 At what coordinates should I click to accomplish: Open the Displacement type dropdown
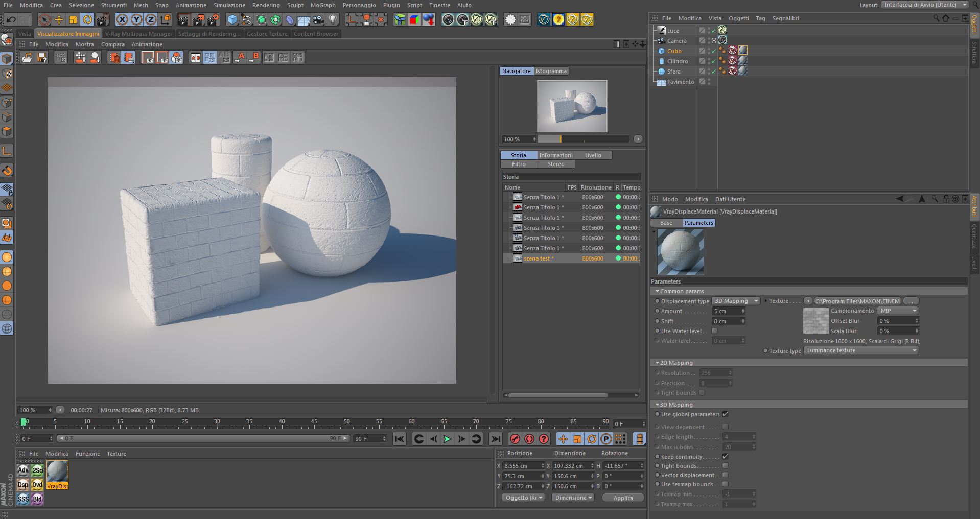[735, 301]
